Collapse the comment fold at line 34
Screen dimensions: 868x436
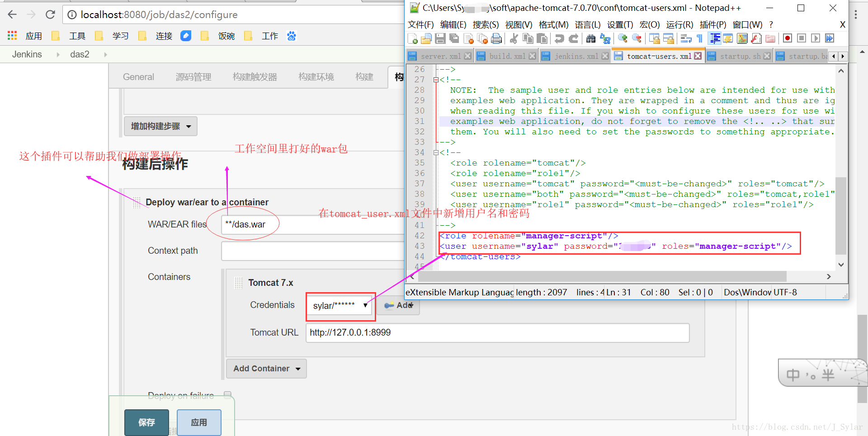[x=436, y=152]
